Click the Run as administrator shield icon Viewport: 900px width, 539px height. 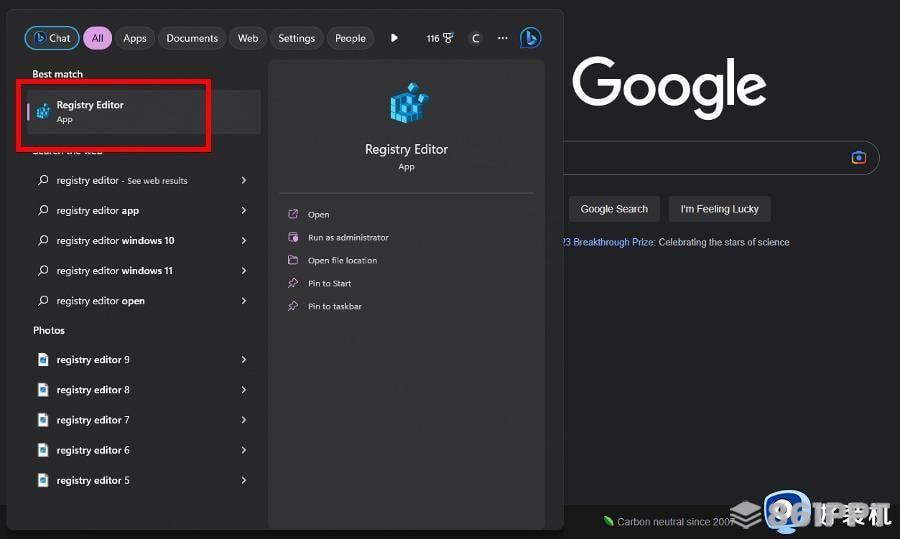click(293, 237)
